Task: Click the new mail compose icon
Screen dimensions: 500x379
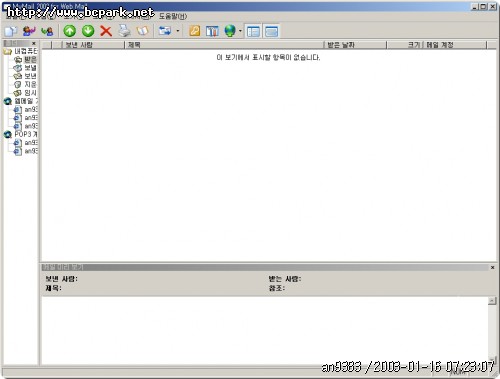Action: tap(11, 31)
